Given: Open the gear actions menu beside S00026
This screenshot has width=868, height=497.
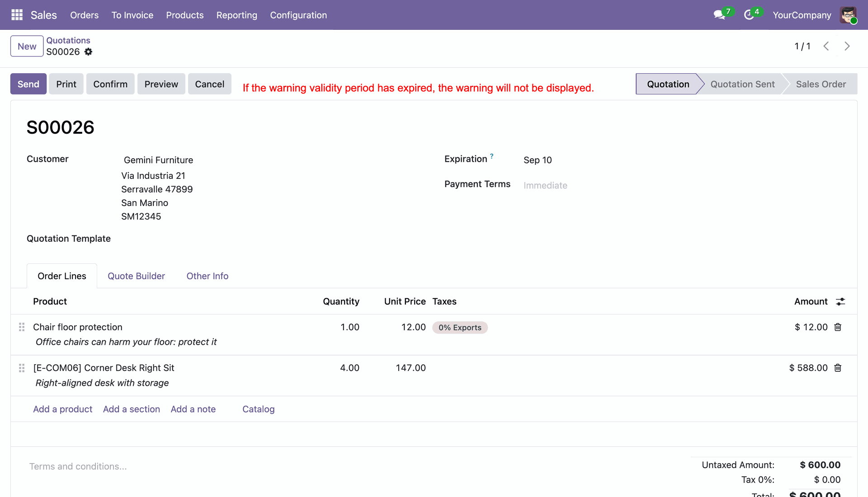Looking at the screenshot, I should (x=89, y=52).
